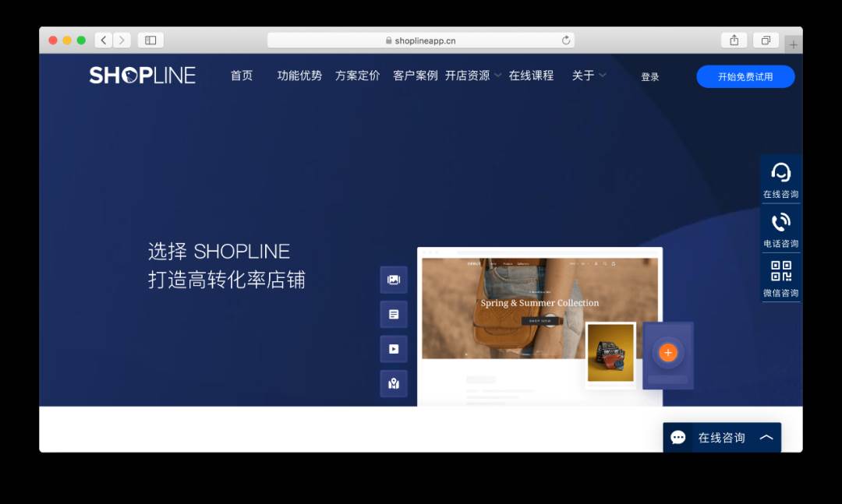Click the 登录 login link
842x504 pixels.
click(649, 77)
